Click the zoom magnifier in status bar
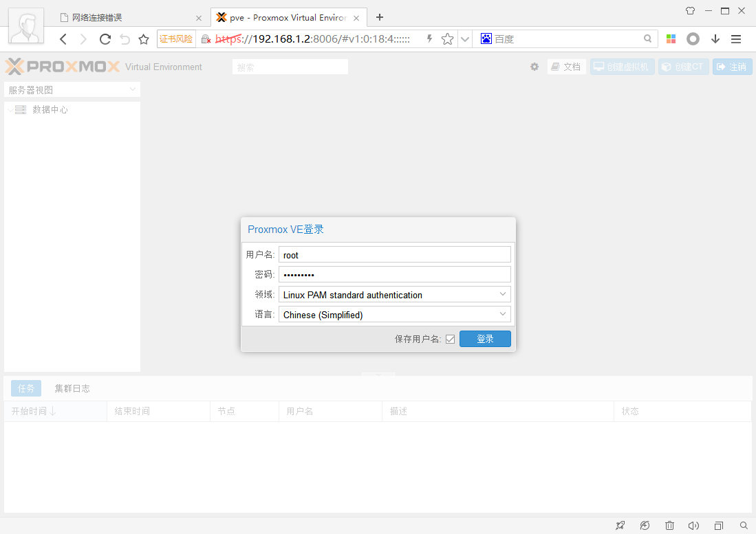Image resolution: width=756 pixels, height=534 pixels. click(x=744, y=525)
